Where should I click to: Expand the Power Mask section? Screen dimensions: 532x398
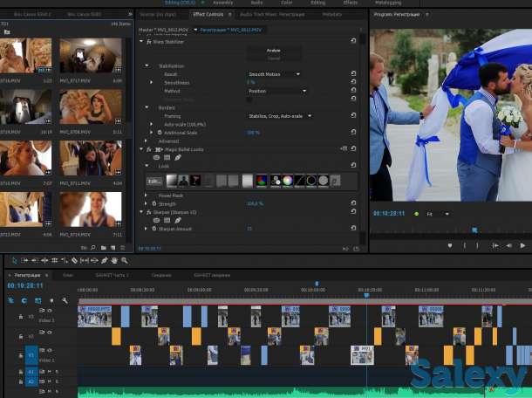147,196
